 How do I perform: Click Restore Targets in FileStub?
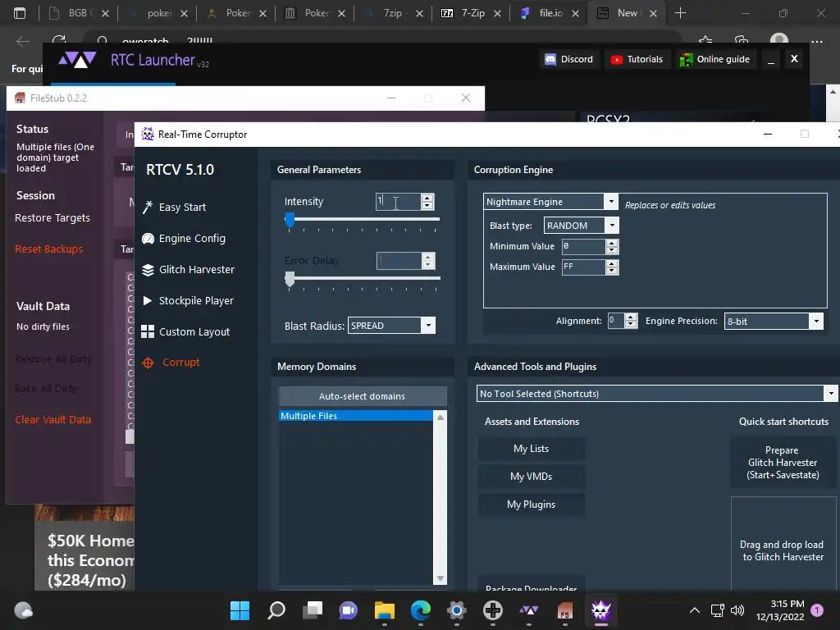coord(52,218)
